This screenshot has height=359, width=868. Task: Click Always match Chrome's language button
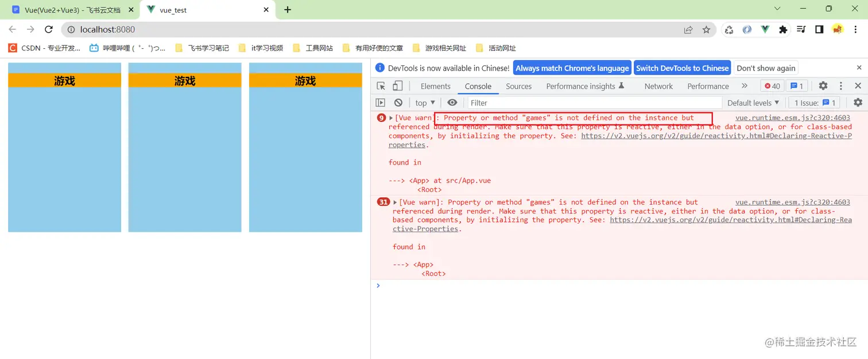click(x=572, y=68)
